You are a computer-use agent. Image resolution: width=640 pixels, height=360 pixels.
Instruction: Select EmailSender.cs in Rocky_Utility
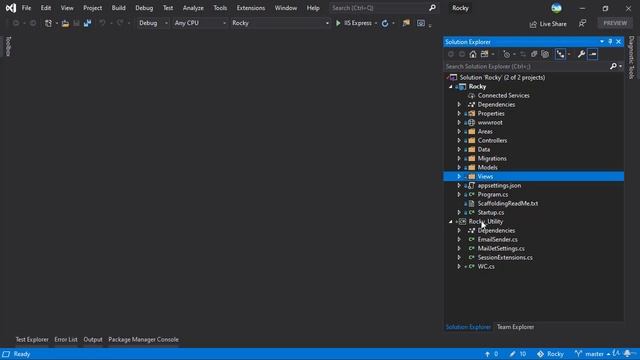(x=497, y=240)
